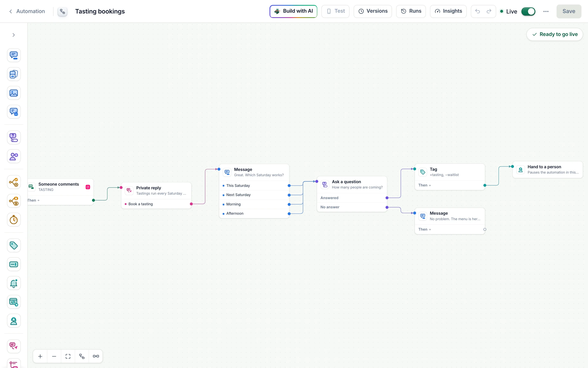This screenshot has height=368, width=588.
Task: Add a Hand to a person block from the sidebar
Action: (14, 321)
